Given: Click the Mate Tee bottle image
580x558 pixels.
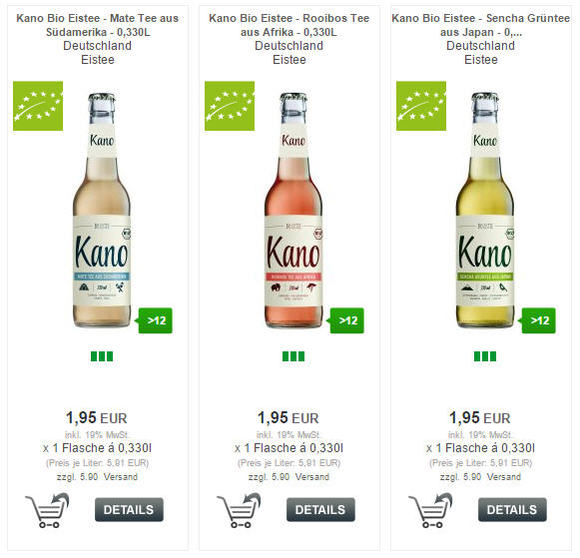Looking at the screenshot, I should click(102, 210).
